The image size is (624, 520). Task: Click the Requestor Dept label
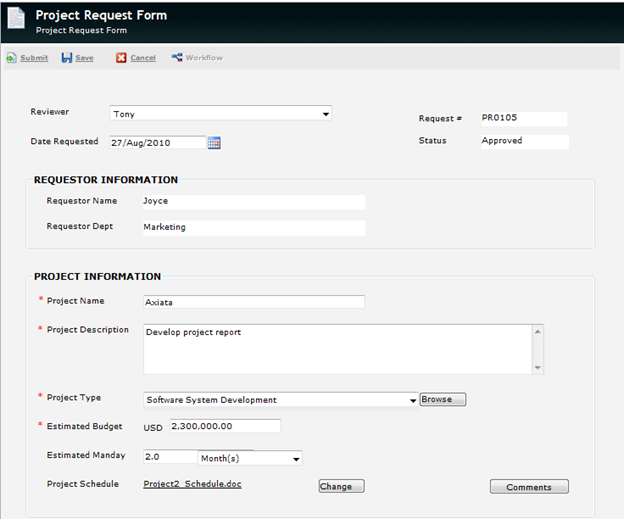point(80,226)
